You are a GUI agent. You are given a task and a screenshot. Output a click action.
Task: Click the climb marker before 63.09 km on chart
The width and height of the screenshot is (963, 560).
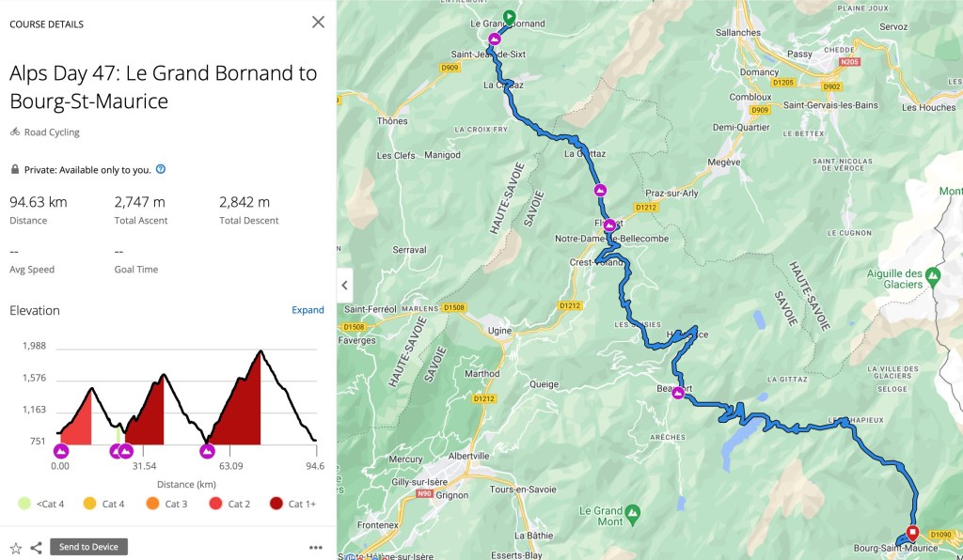pos(207,451)
